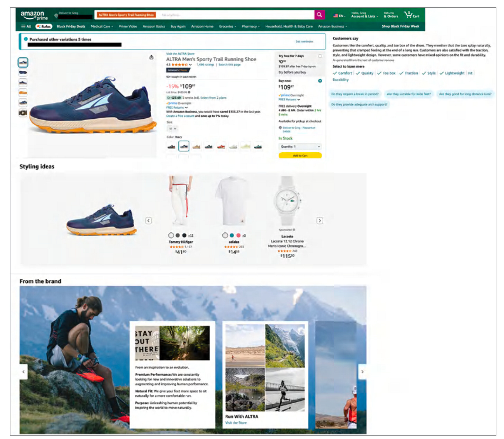
Task: Open the Quantity dropdown
Action: coord(300,147)
